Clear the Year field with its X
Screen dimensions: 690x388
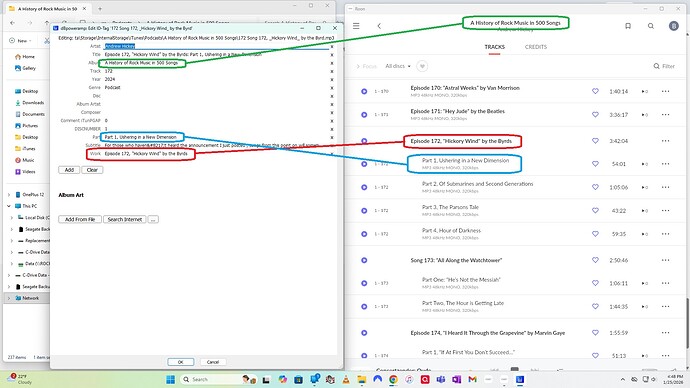(332, 80)
